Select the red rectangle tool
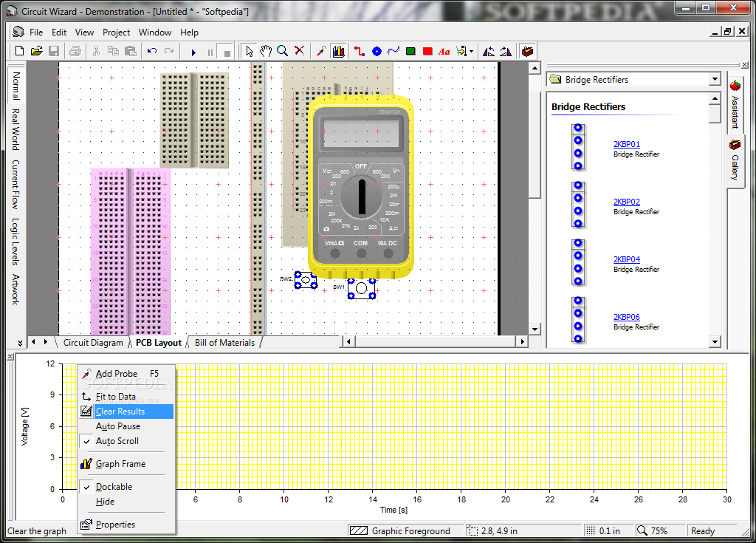Screen dimensions: 756x543 (x=427, y=51)
